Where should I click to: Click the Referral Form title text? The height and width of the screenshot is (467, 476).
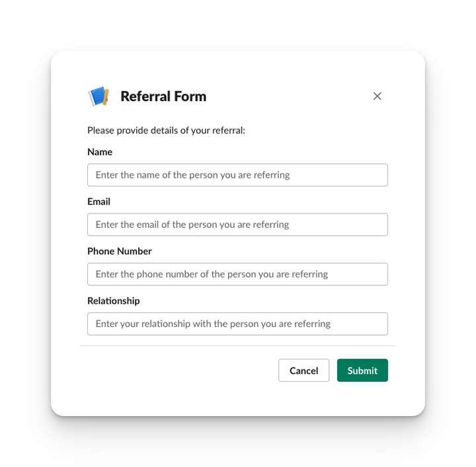[163, 96]
